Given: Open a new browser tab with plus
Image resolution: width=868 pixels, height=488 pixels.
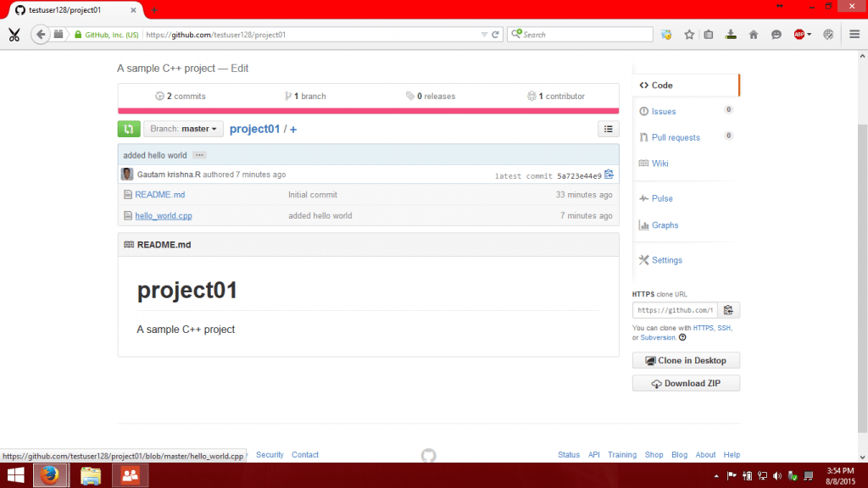Looking at the screenshot, I should pyautogui.click(x=154, y=10).
